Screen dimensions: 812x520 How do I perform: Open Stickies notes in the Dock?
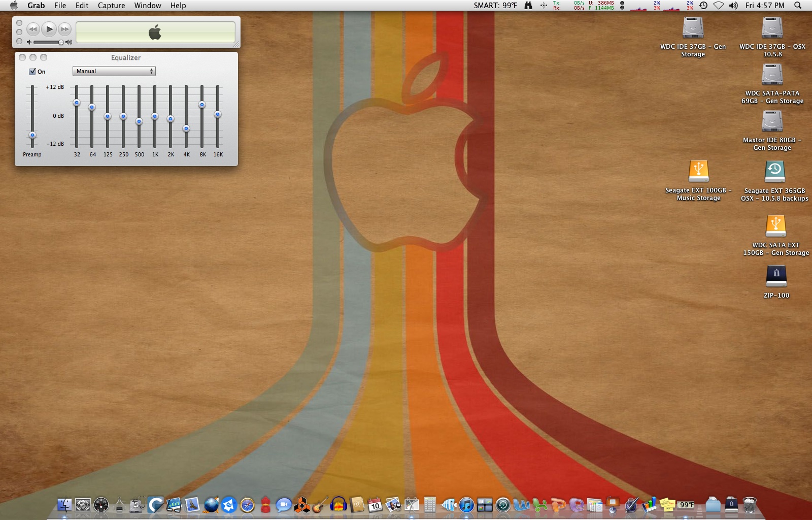(x=667, y=505)
